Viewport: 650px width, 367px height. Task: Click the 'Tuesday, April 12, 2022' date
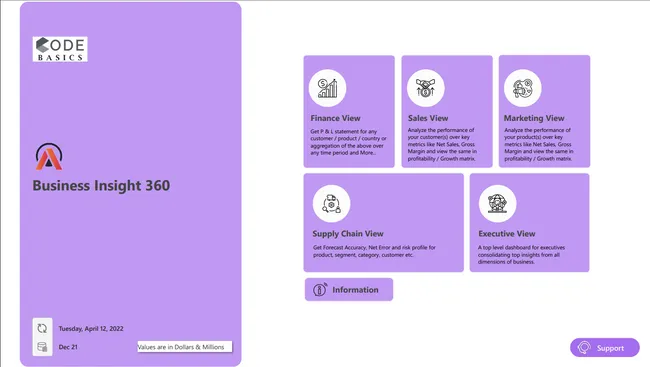click(91, 328)
